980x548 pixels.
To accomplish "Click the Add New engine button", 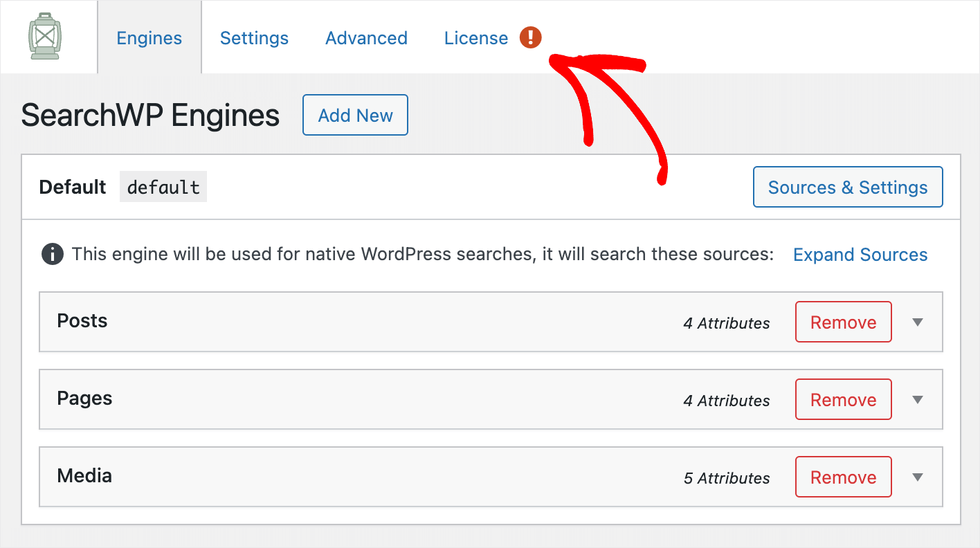I will pos(355,116).
